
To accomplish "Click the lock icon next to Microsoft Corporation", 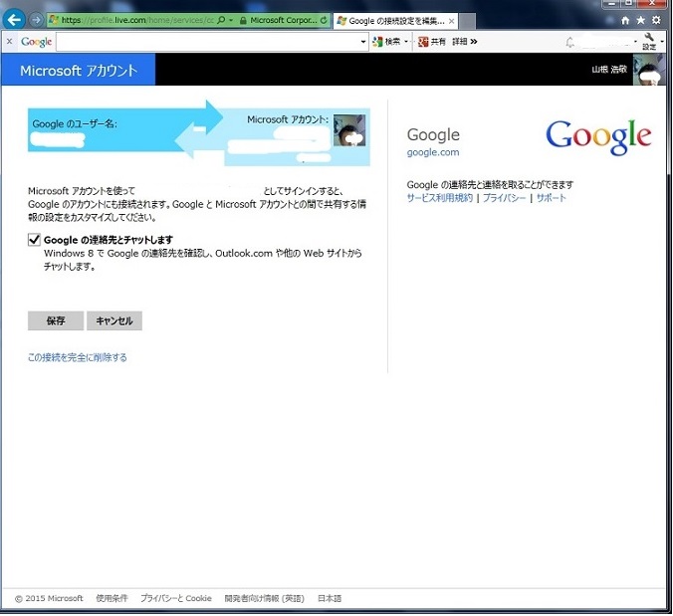I will (243, 20).
